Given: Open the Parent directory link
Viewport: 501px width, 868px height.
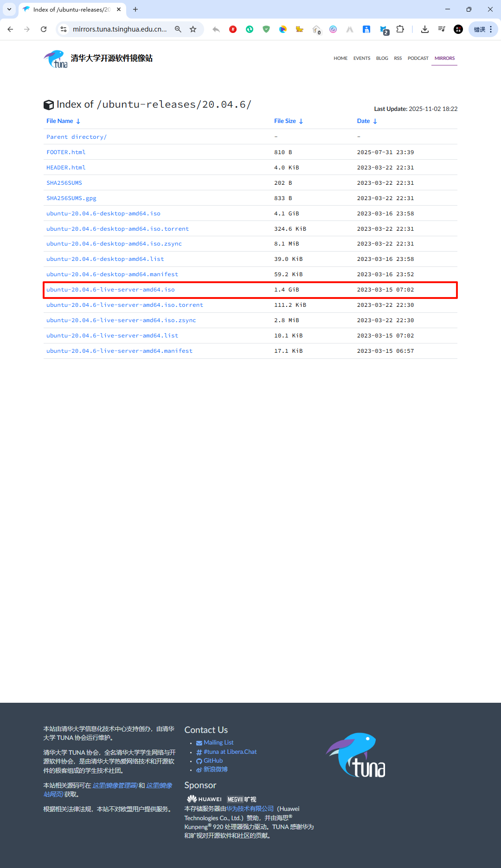Looking at the screenshot, I should (77, 137).
